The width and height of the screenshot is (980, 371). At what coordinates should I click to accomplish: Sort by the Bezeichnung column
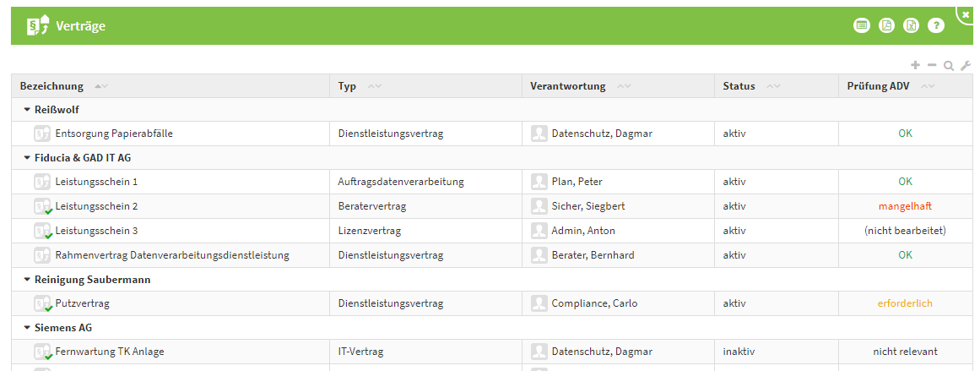click(x=52, y=86)
